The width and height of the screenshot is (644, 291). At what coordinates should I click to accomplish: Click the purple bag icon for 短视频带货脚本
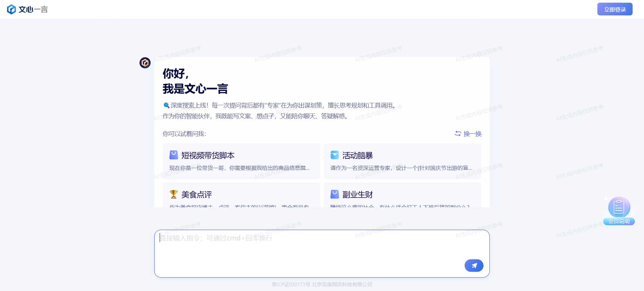tap(174, 155)
